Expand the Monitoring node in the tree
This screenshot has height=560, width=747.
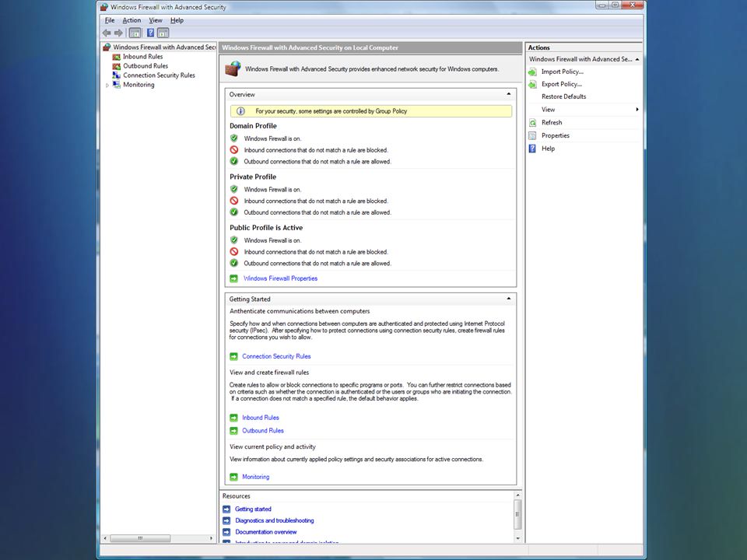[107, 86]
